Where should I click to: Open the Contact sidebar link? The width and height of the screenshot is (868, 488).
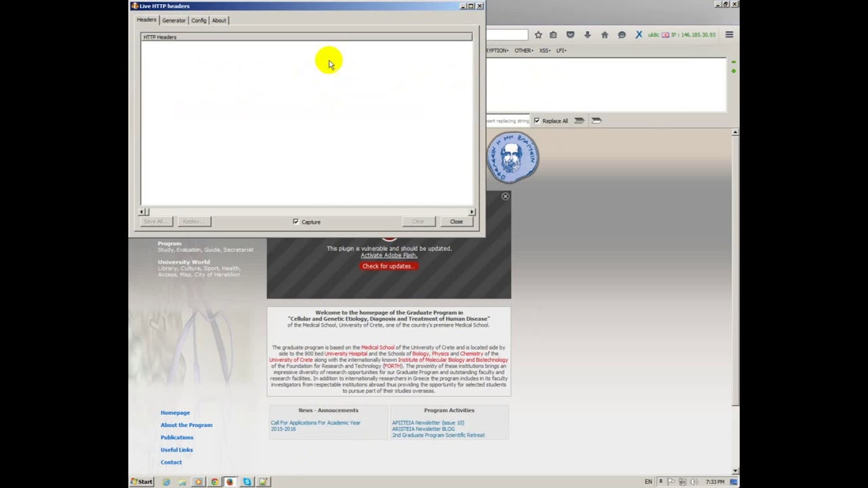coord(171,462)
